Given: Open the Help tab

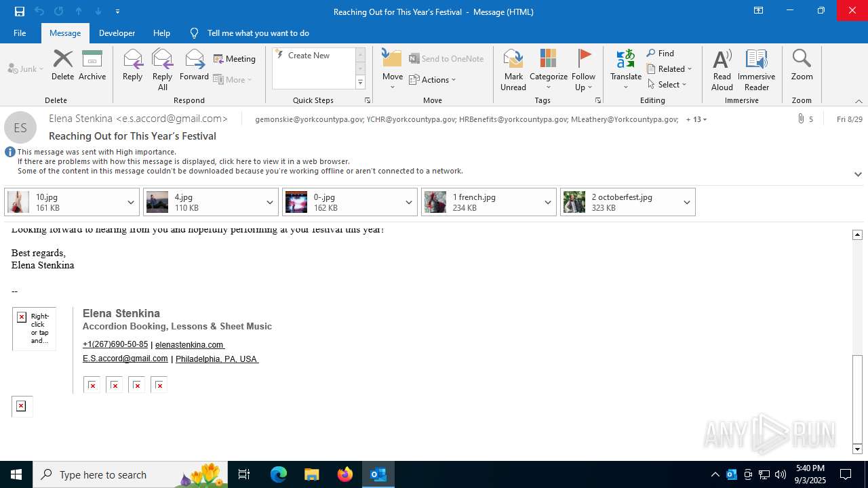Looking at the screenshot, I should (161, 33).
